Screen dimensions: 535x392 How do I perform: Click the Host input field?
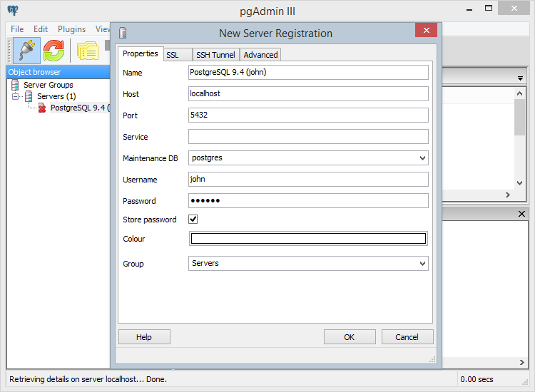point(308,94)
